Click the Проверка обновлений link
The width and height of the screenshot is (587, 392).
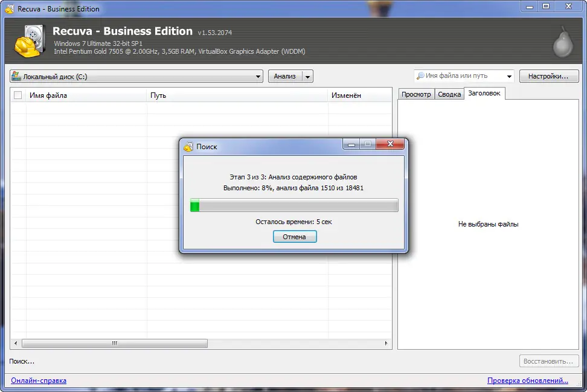click(527, 381)
